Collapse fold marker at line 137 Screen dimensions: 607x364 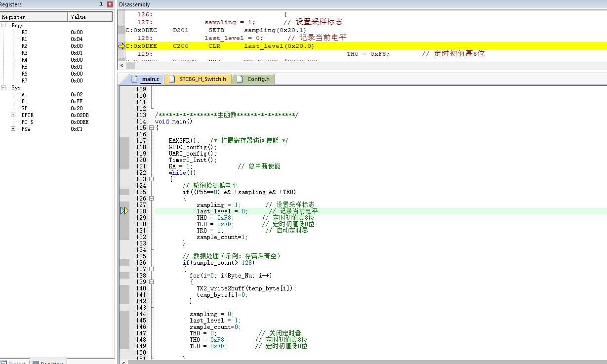151,269
